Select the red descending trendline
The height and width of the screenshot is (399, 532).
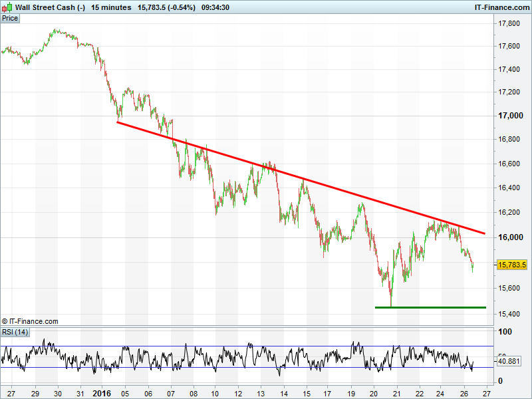point(299,178)
